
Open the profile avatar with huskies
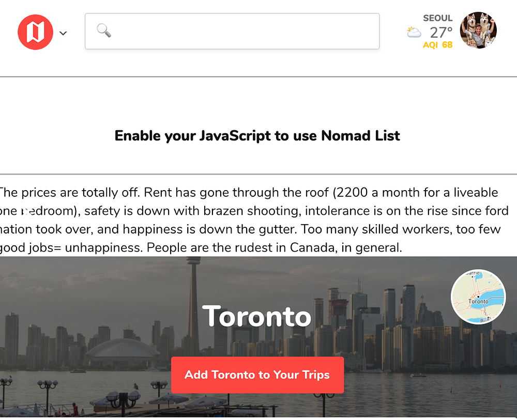tap(478, 30)
